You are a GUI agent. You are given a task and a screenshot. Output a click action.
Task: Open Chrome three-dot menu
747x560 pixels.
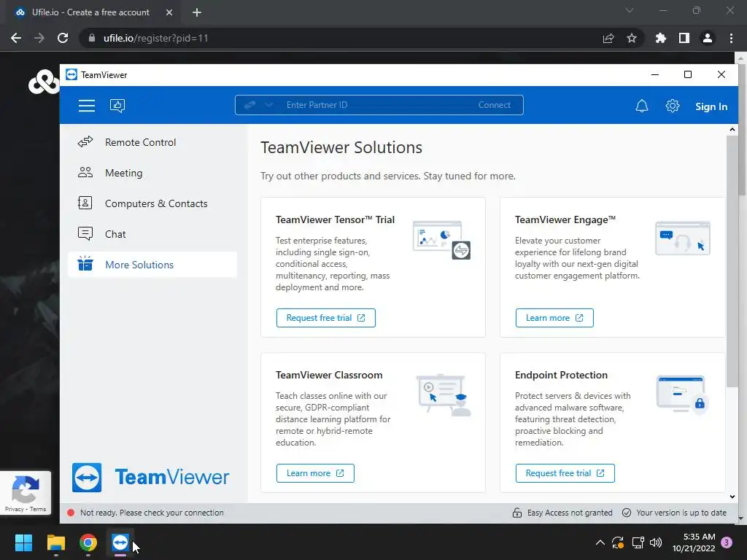tap(731, 38)
